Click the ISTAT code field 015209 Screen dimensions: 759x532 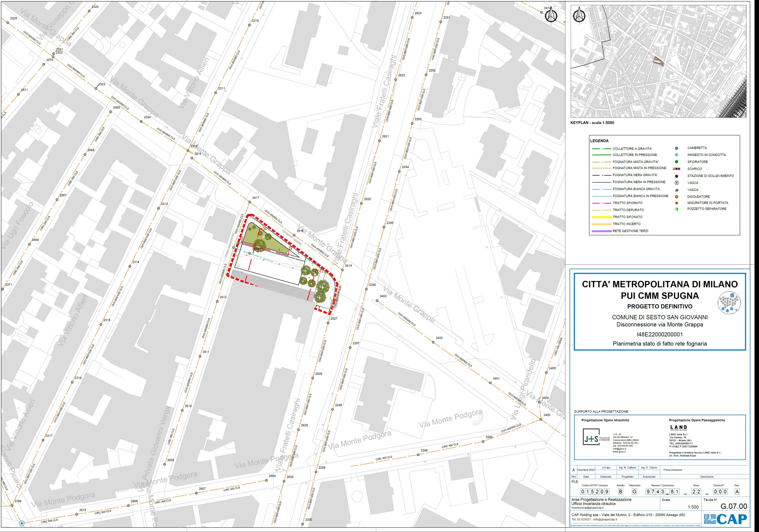tap(595, 492)
